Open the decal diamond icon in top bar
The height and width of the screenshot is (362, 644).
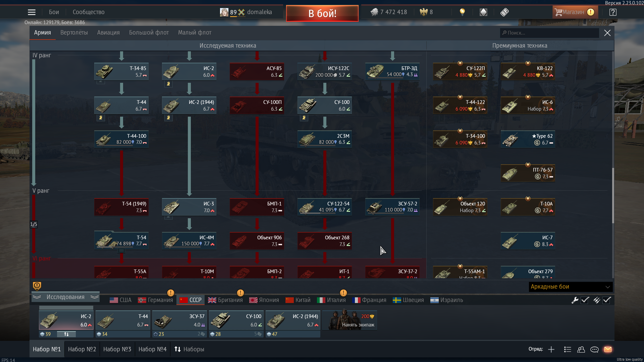click(x=483, y=12)
